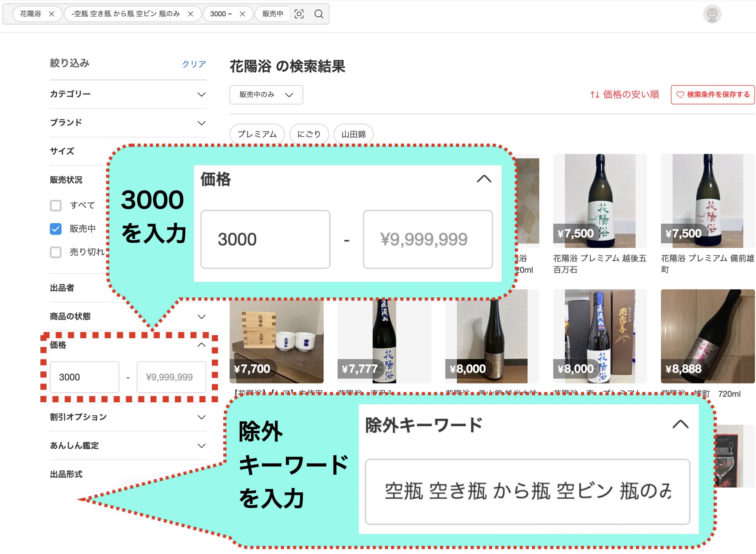Collapse the 価格 filter section in sidebar
Image resolution: width=756 pixels, height=554 pixels.
click(201, 345)
